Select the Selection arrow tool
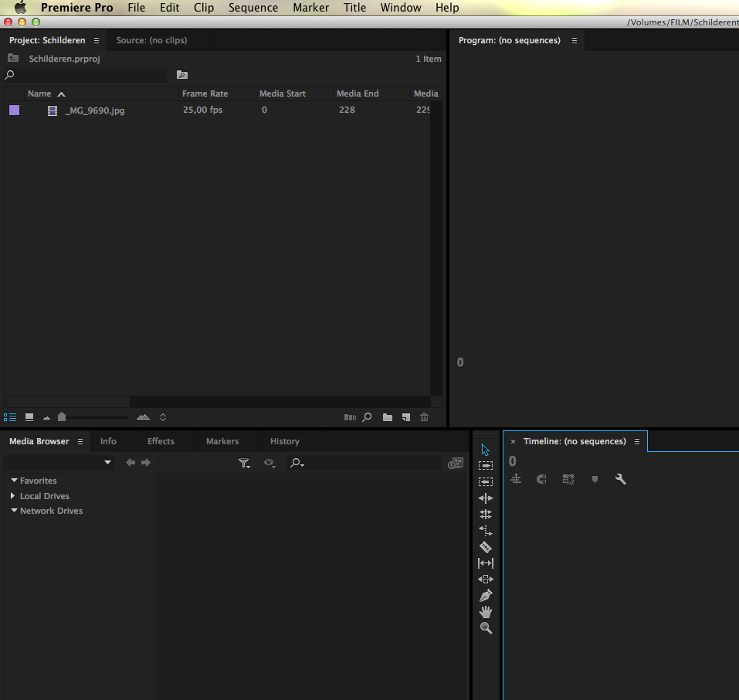The width and height of the screenshot is (739, 700). (x=486, y=450)
